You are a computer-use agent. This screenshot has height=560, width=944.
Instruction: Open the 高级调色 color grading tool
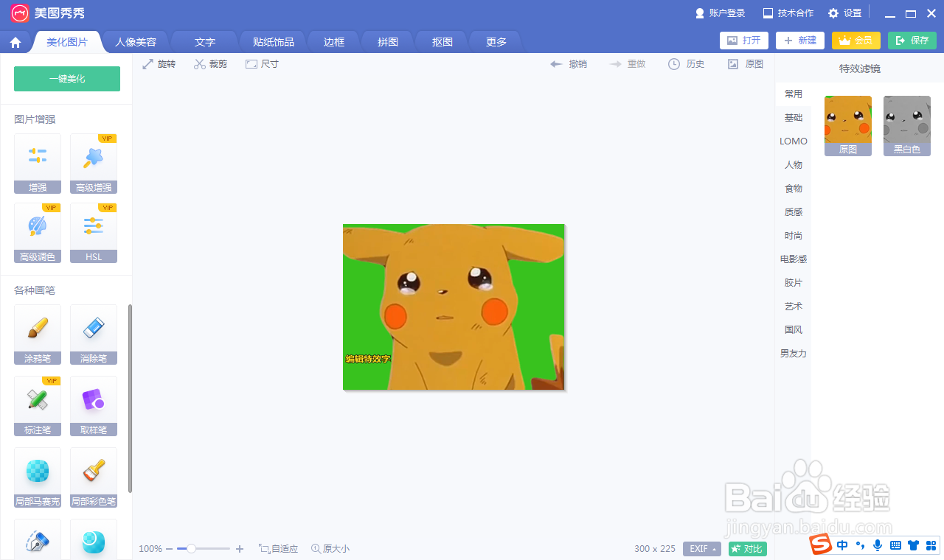coord(38,233)
